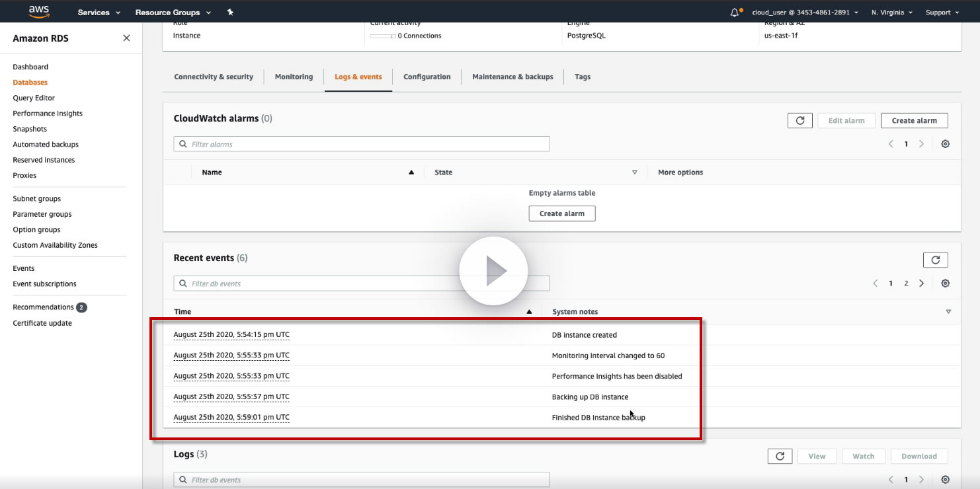Focus the Logs filter field
Screen dimensions: 980x489
362,480
